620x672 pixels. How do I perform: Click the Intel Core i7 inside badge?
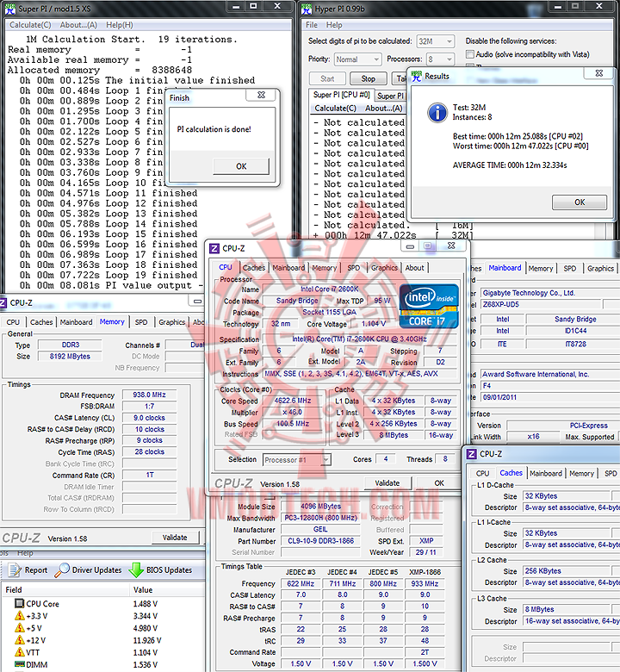point(429,307)
